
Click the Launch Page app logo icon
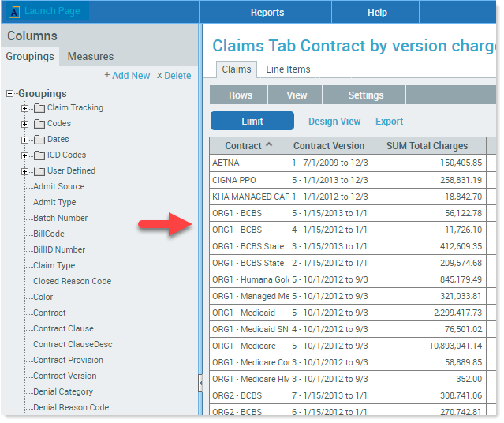[x=14, y=12]
